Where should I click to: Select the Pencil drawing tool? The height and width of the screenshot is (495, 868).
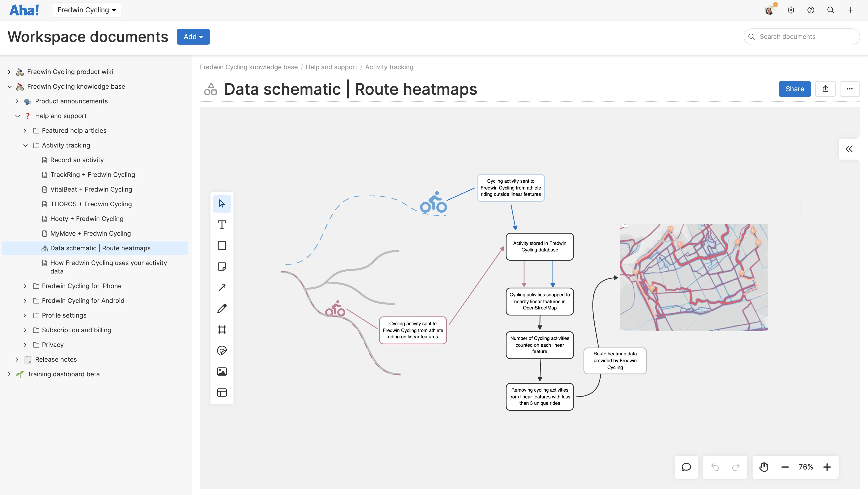point(221,309)
